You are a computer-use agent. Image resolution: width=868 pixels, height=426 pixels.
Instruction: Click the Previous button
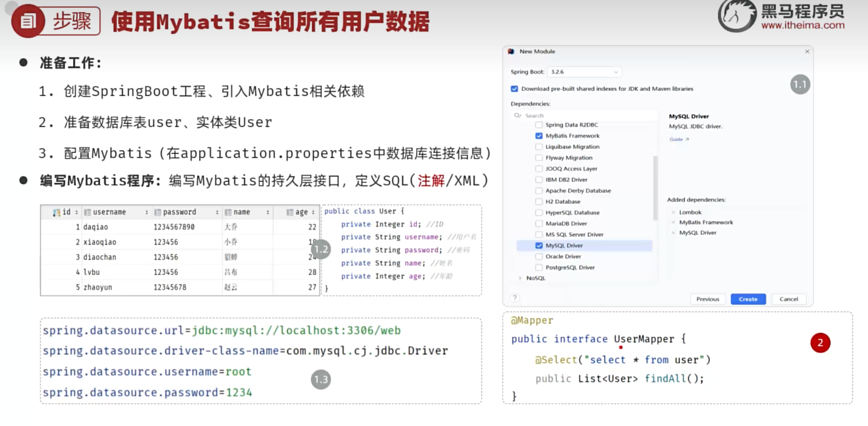point(708,299)
